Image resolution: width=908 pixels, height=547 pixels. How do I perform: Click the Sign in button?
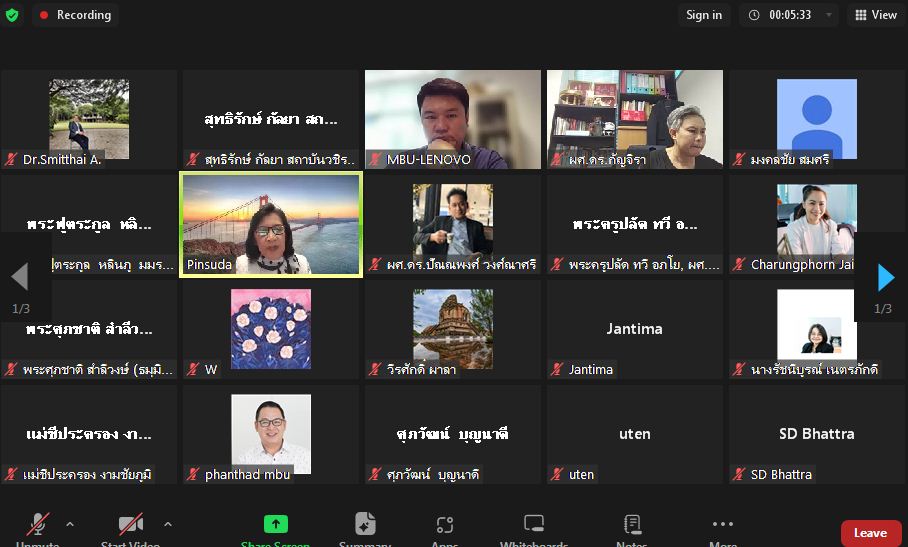click(704, 15)
